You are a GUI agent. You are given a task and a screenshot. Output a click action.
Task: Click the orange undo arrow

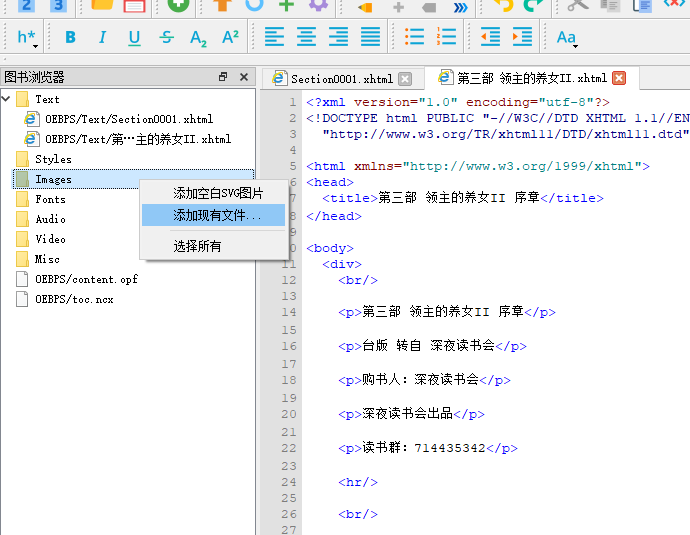point(503,6)
